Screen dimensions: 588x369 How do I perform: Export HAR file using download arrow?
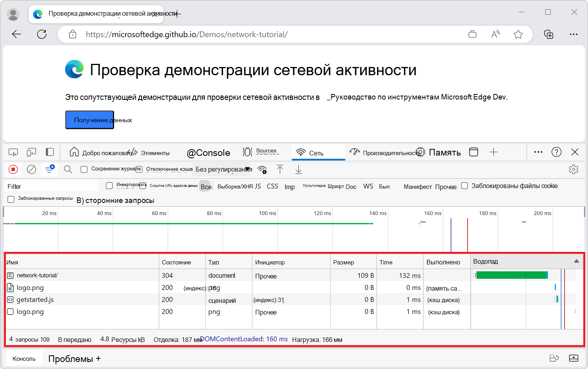pyautogui.click(x=298, y=169)
